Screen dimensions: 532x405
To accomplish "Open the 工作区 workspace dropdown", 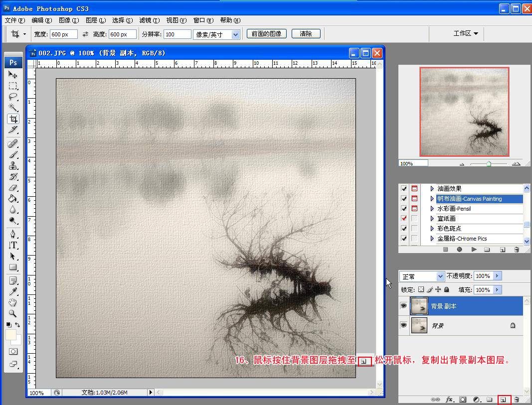I will click(x=466, y=33).
